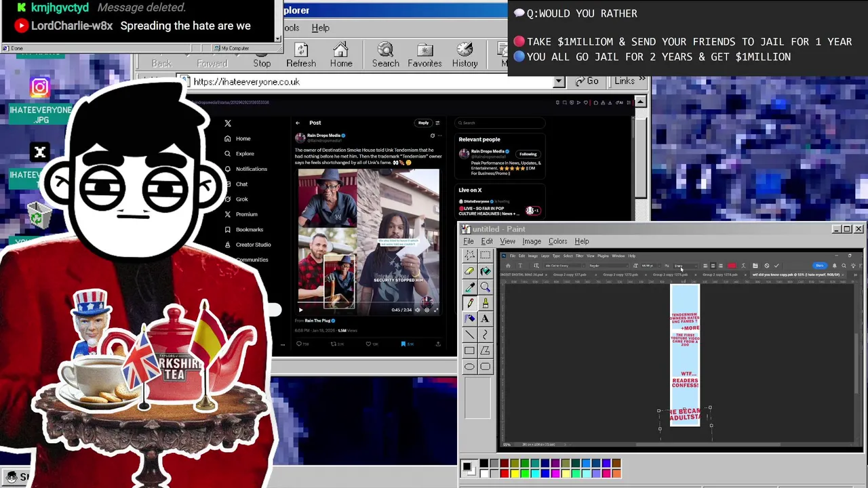
Task: Open Search from the Explorer toolbar
Action: (x=385, y=56)
